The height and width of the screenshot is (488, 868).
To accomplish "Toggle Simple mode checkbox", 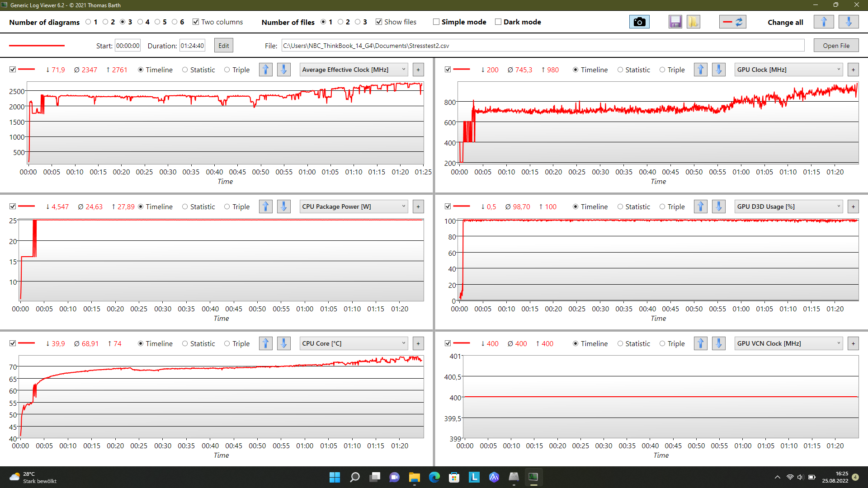I will point(436,22).
